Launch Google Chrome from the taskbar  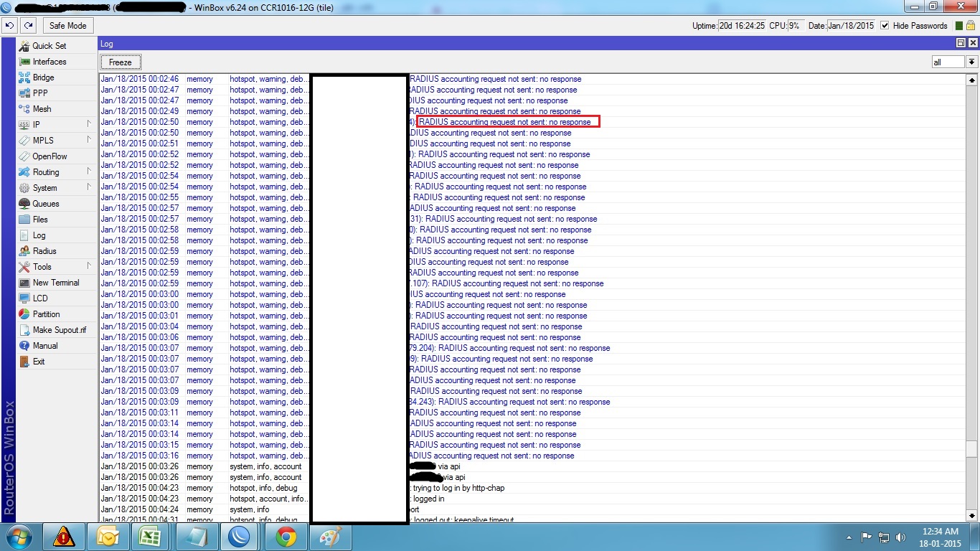click(286, 537)
